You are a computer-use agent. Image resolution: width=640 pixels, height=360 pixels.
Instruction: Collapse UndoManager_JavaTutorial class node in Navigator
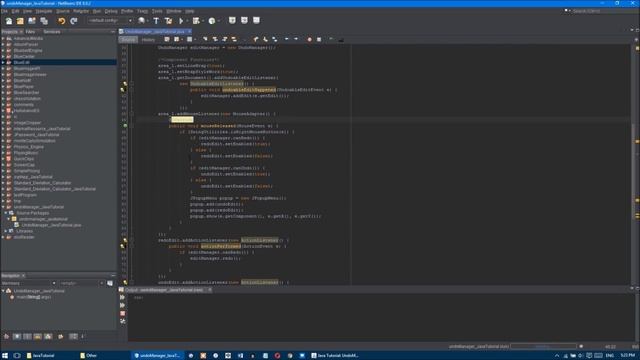(3, 291)
